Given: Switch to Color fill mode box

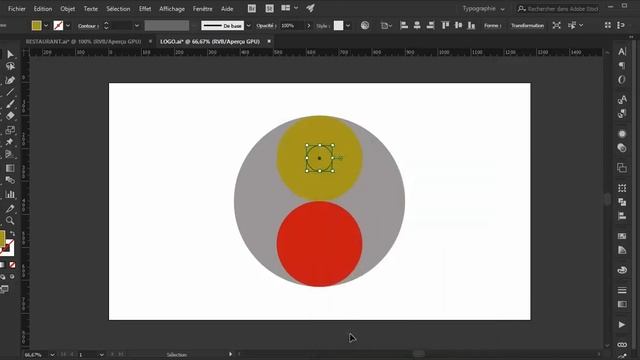Looking at the screenshot, I should click(2, 265).
